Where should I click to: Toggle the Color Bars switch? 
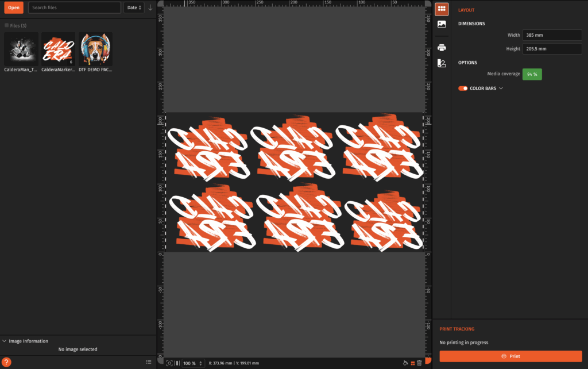pyautogui.click(x=463, y=89)
